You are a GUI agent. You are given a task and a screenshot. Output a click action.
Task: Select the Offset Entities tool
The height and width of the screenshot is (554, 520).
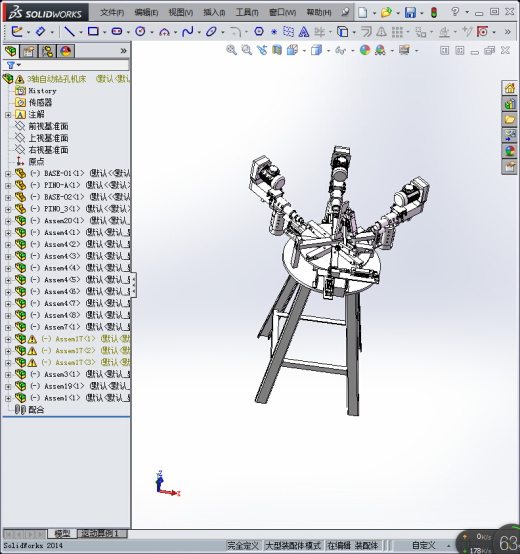coord(366,32)
